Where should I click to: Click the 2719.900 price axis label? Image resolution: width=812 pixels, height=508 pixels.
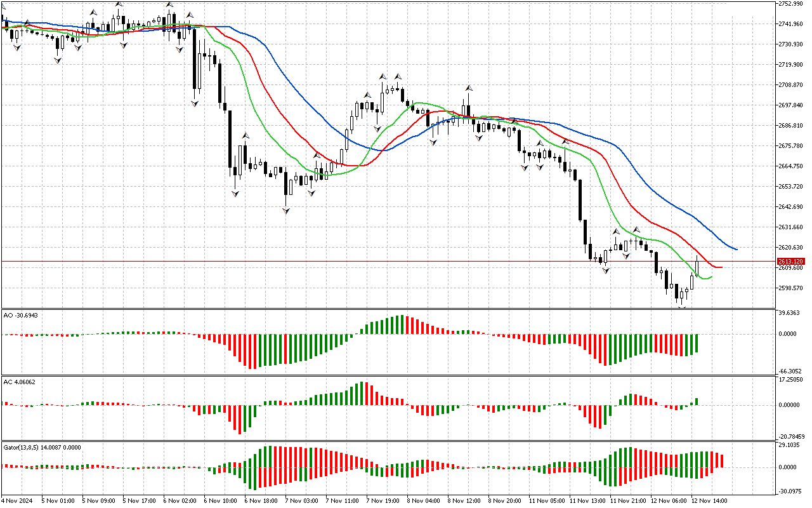click(791, 65)
